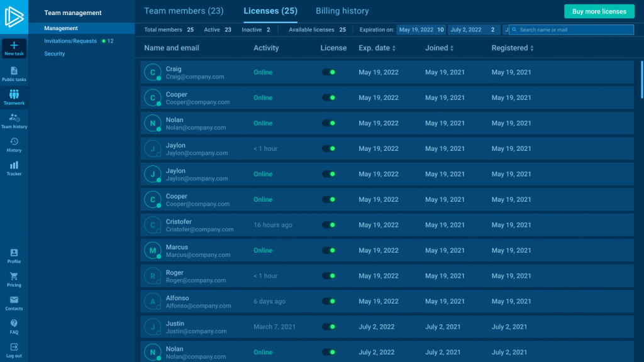Click Cristofer's avatar circle
644x362 pixels.
(153, 225)
